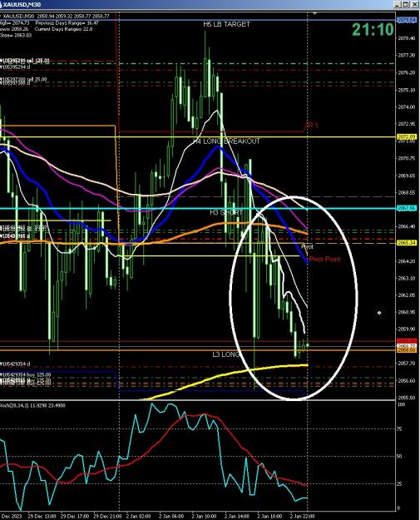Minimize the XAUUSD,M30 chart window

[x=398, y=4]
